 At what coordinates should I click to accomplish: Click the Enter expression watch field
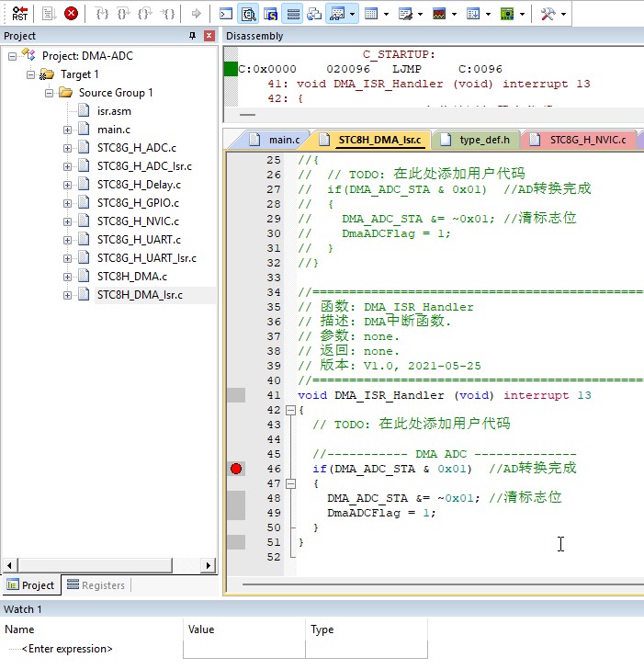(67, 649)
